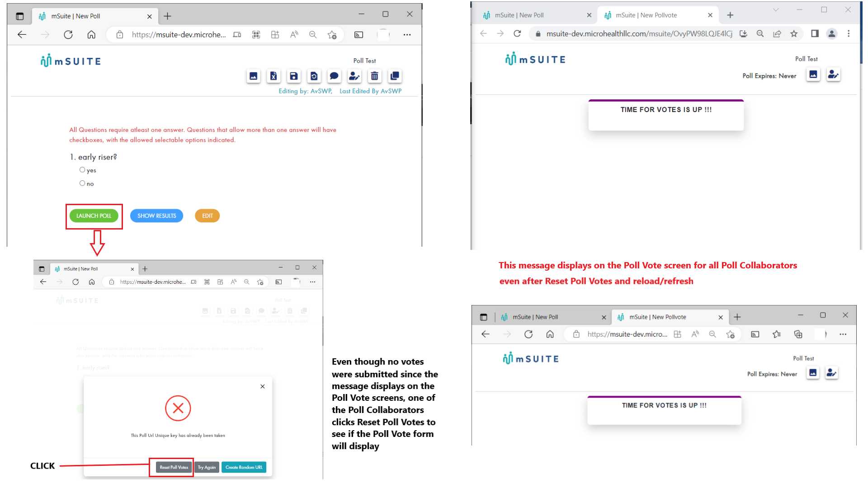Image resolution: width=868 pixels, height=488 pixels.
Task: Select the yes option for early riser
Action: 82,169
